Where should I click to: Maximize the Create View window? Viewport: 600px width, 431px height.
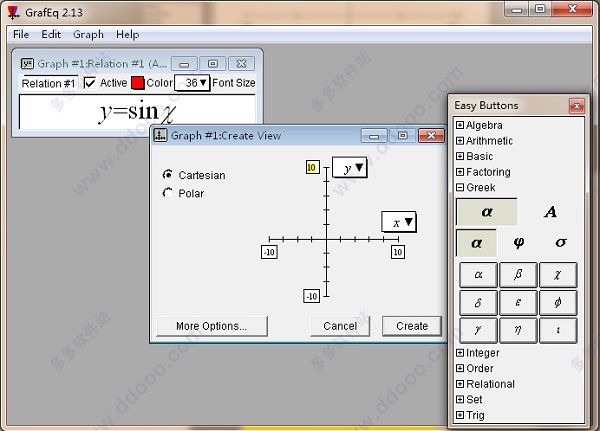click(403, 136)
